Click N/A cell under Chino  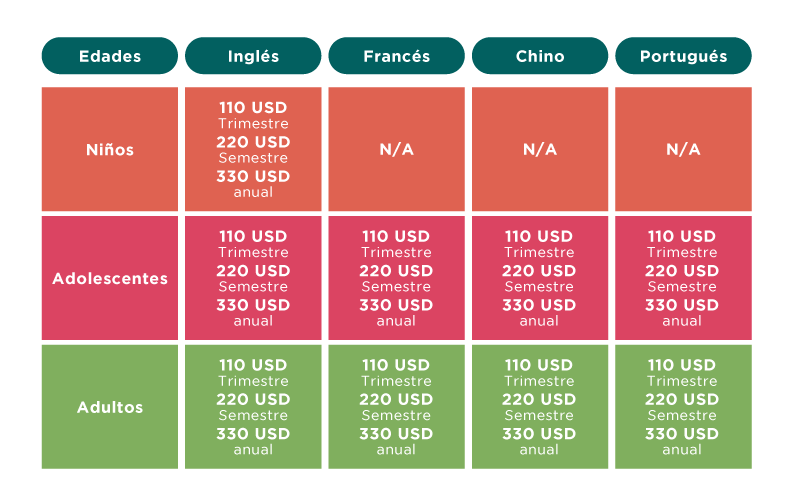pos(540,149)
